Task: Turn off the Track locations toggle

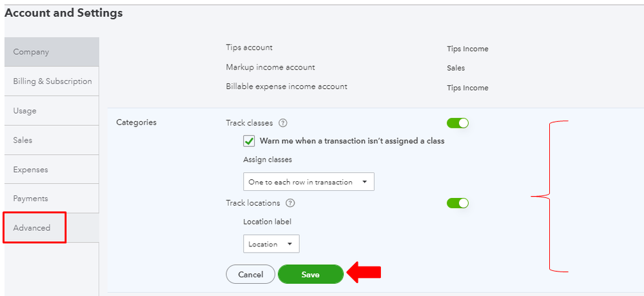Action: pos(457,203)
